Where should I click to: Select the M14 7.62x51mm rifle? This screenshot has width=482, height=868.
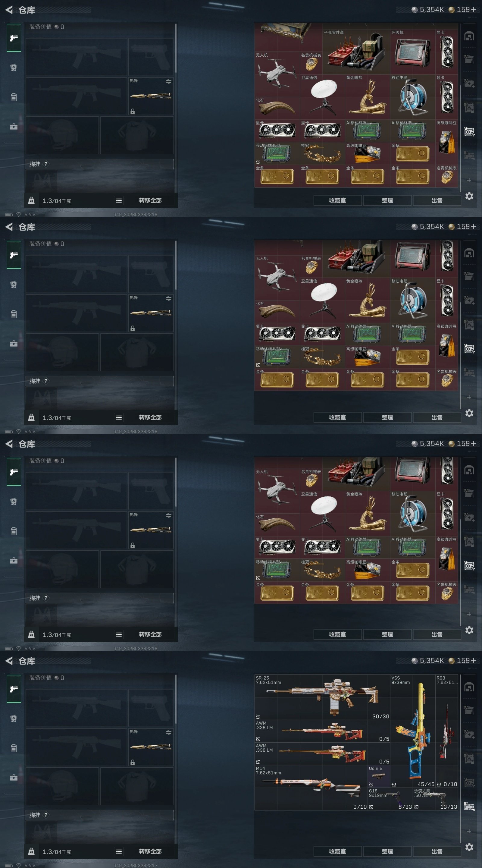click(x=311, y=788)
